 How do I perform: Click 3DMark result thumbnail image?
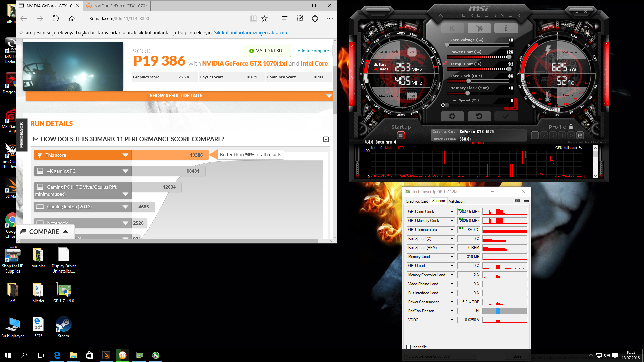click(73, 66)
